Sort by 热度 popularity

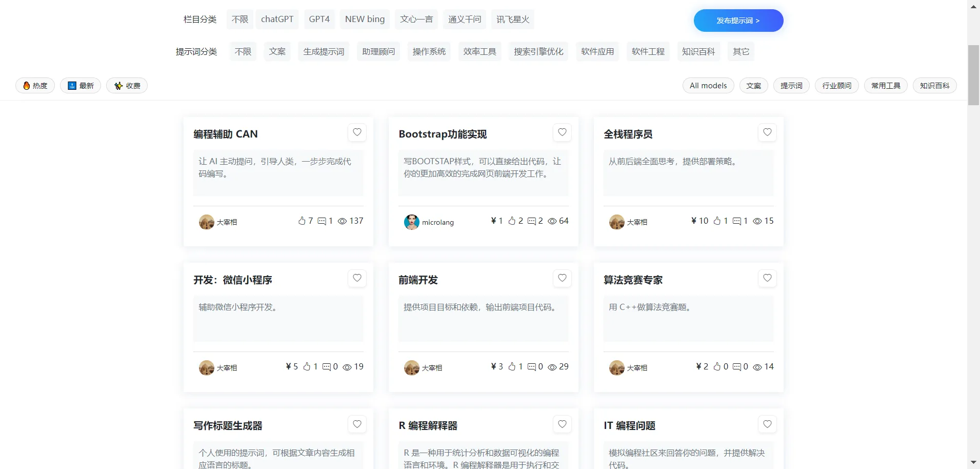[35, 86]
